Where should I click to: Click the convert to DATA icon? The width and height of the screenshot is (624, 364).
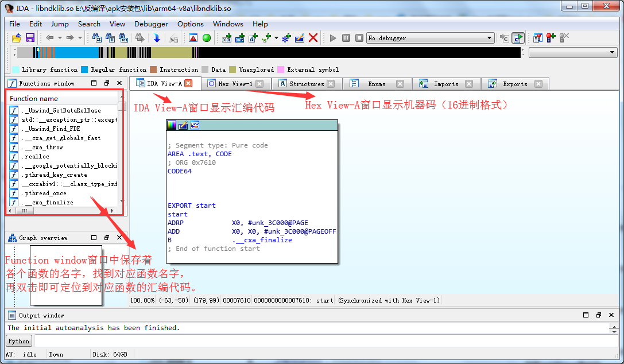[x=239, y=38]
